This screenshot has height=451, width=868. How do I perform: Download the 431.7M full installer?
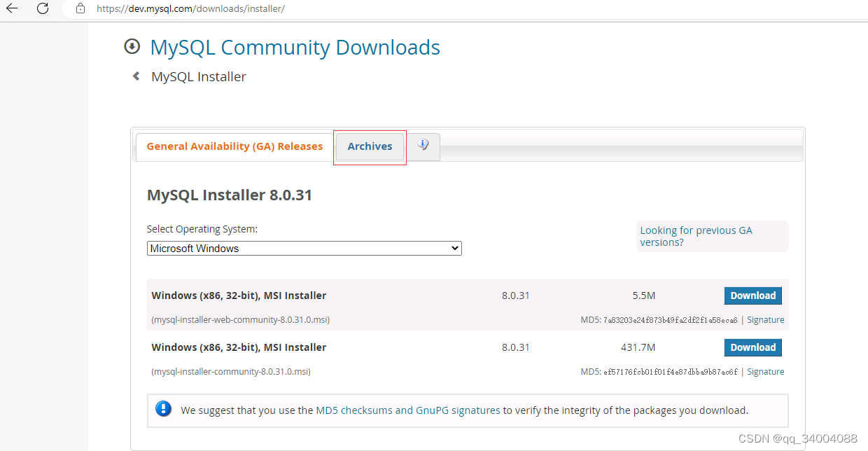click(752, 347)
